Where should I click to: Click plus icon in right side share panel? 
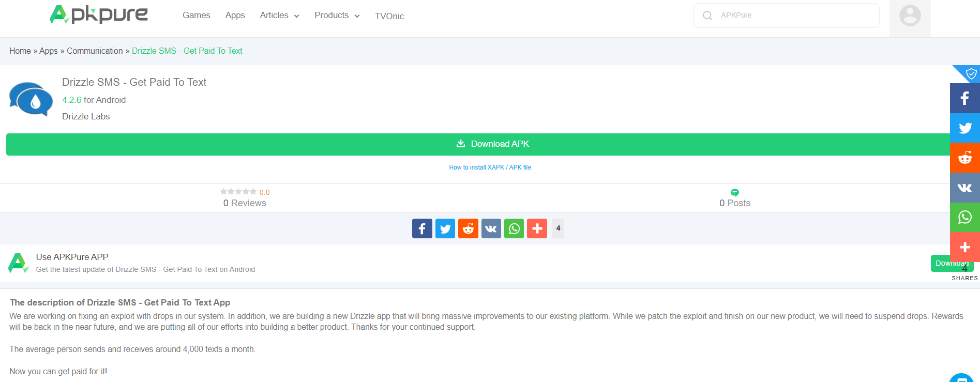pyautogui.click(x=965, y=247)
